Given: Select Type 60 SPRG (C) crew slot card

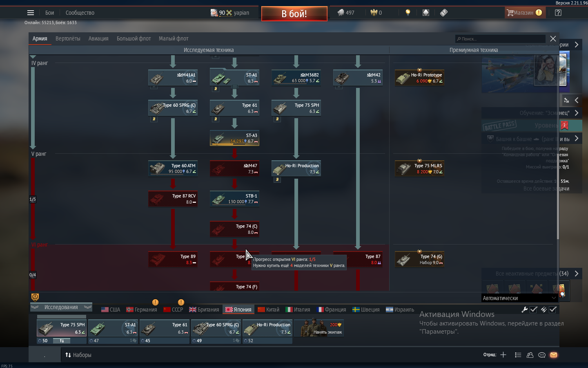Looking at the screenshot, I should pos(216,328).
